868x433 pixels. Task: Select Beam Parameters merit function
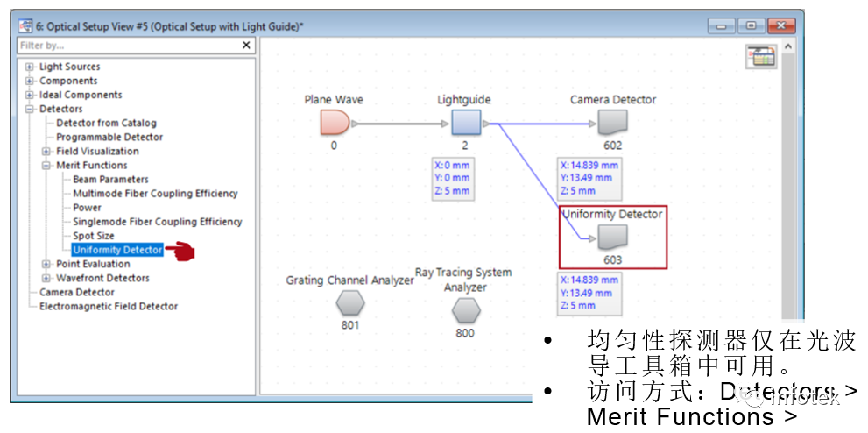[110, 180]
